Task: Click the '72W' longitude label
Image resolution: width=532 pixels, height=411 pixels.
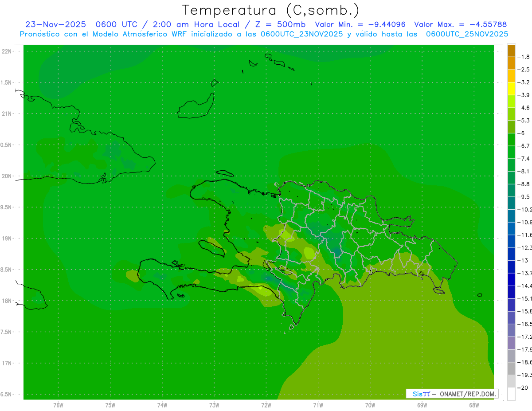Action: click(x=266, y=405)
